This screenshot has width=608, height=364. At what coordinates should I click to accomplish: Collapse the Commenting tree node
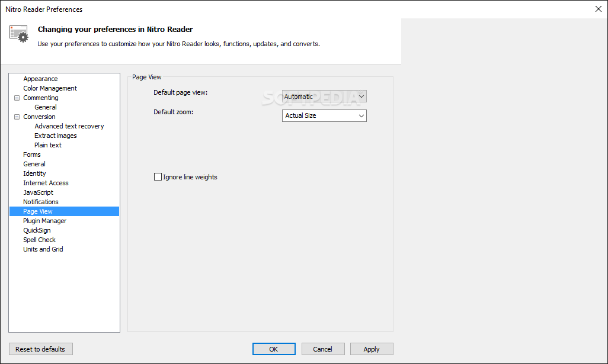click(17, 98)
